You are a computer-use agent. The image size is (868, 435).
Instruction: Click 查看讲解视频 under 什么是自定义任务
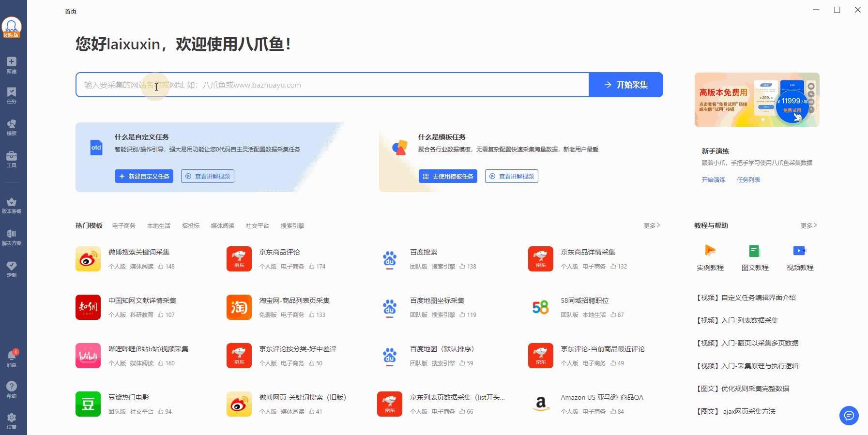(208, 176)
